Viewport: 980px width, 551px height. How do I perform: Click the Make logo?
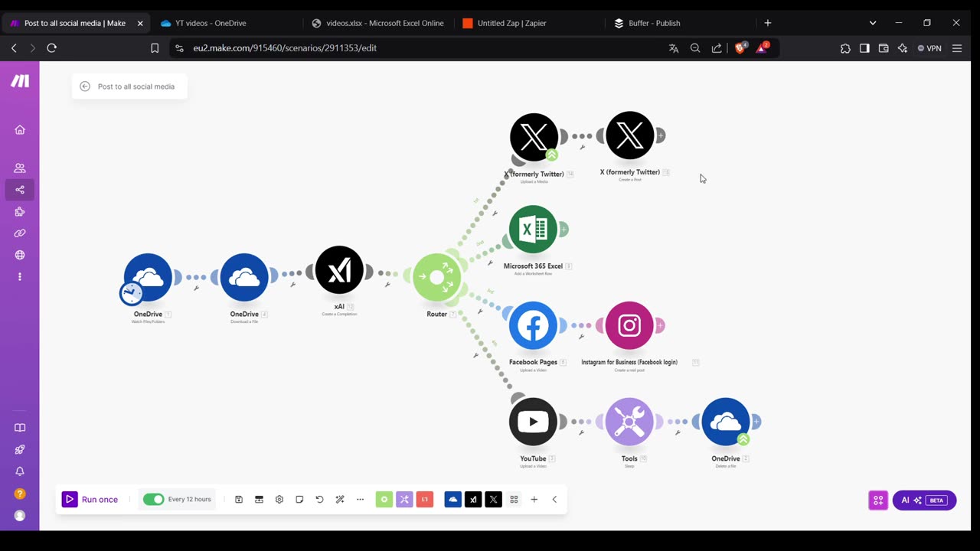(x=20, y=81)
